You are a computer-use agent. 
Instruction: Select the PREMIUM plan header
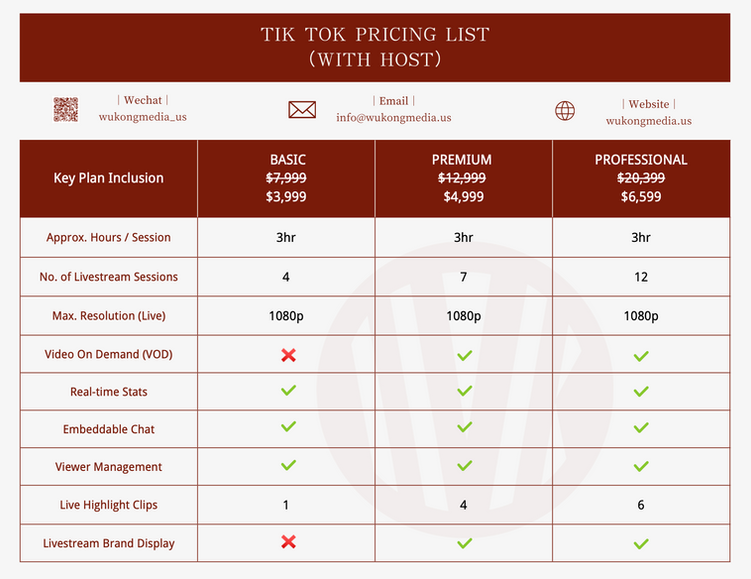pyautogui.click(x=462, y=160)
